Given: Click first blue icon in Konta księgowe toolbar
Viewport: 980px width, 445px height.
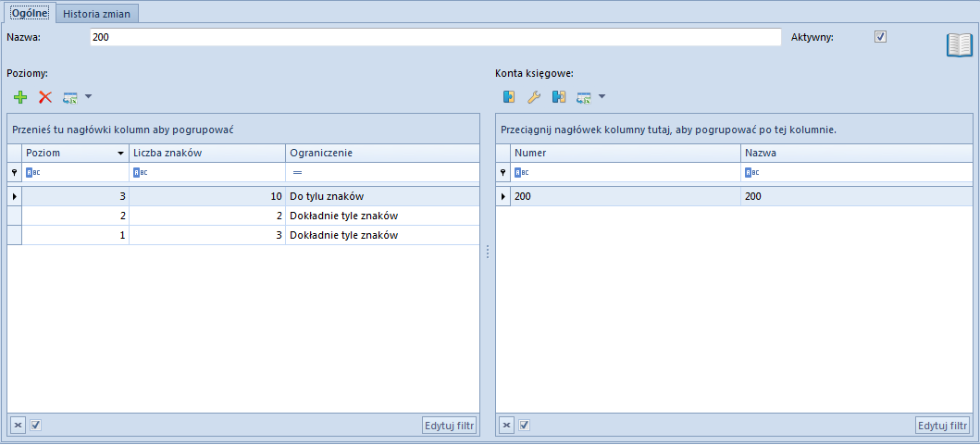Looking at the screenshot, I should click(x=509, y=97).
